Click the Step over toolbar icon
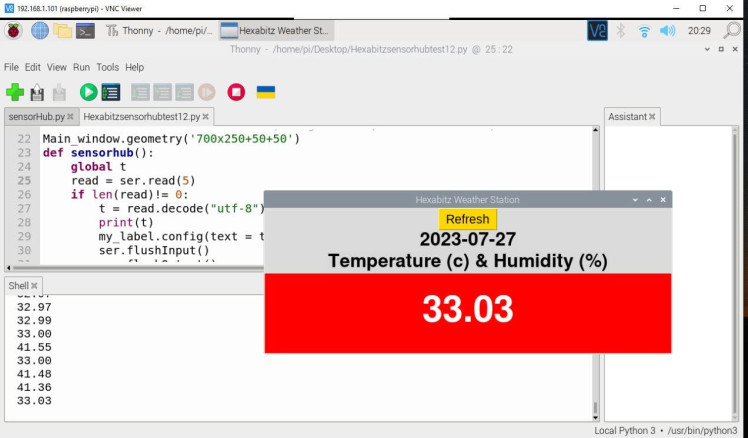The image size is (748, 438). [x=140, y=92]
